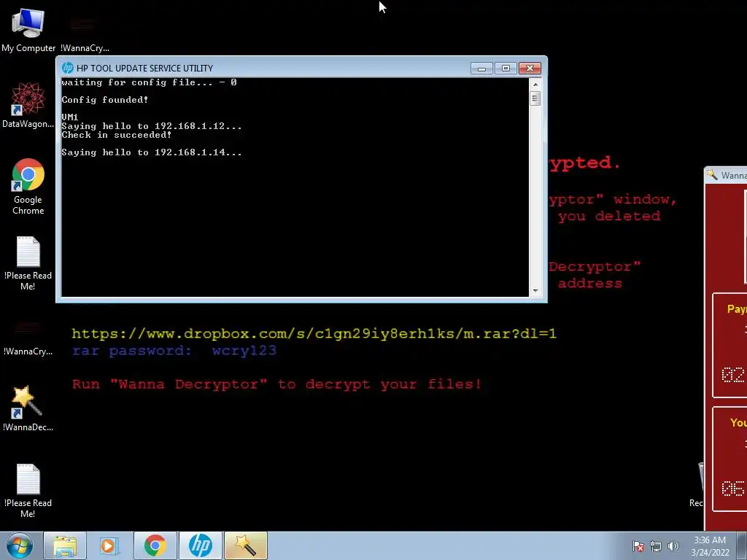Click the HP logo in the window title bar
The height and width of the screenshot is (560, 747).
[68, 68]
